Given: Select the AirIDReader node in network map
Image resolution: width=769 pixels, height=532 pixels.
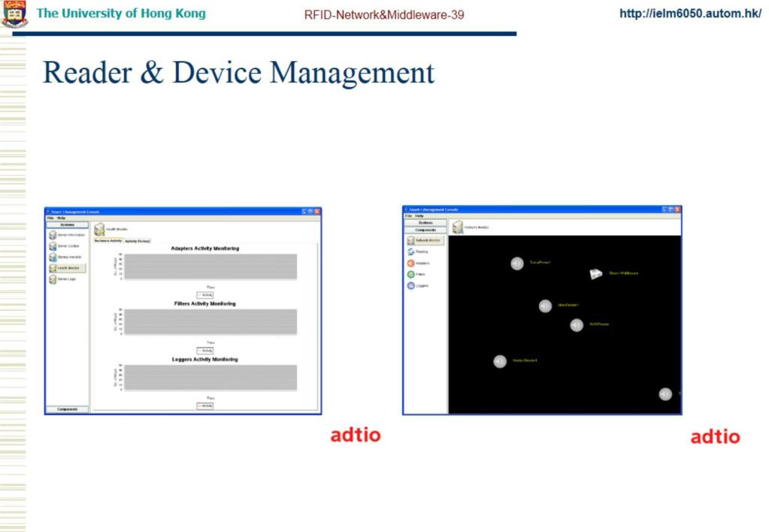Looking at the screenshot, I should [x=577, y=325].
